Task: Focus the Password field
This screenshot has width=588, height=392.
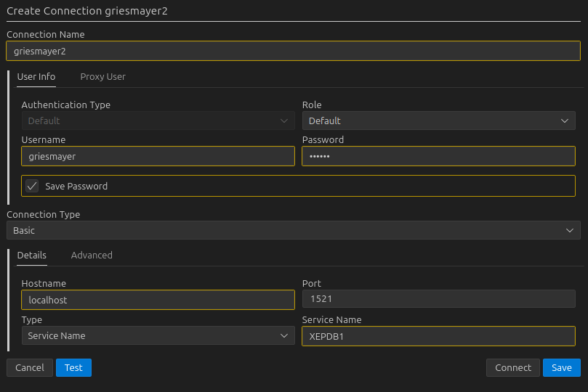Action: (438, 156)
